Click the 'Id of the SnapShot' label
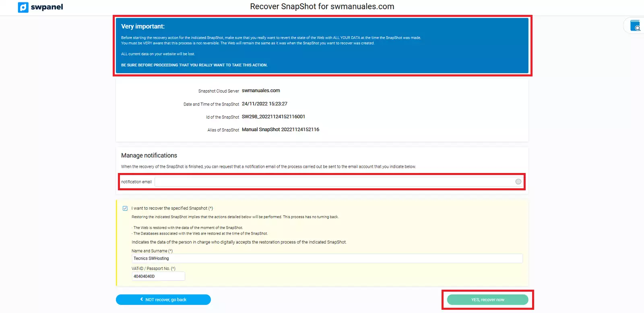This screenshot has height=313, width=644. pyautogui.click(x=223, y=117)
